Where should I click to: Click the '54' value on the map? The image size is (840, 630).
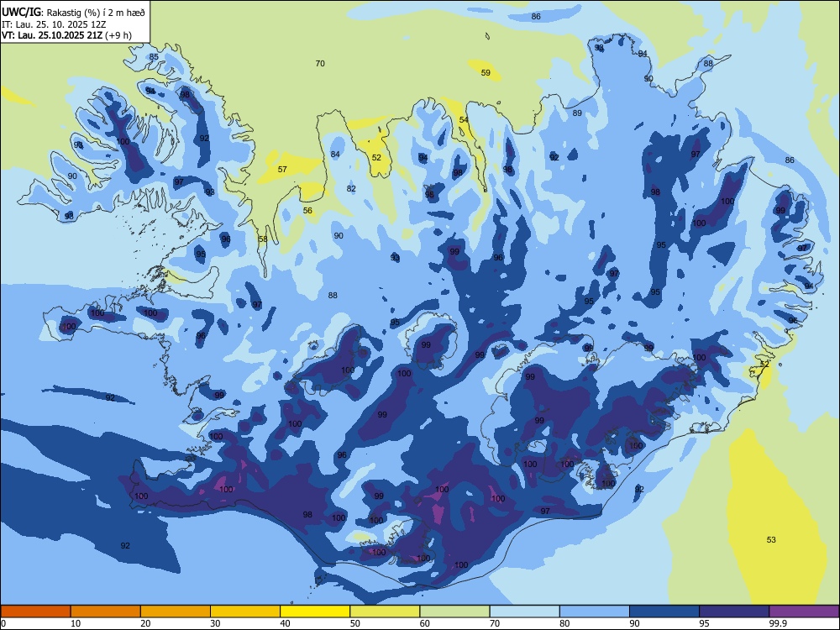tap(464, 120)
